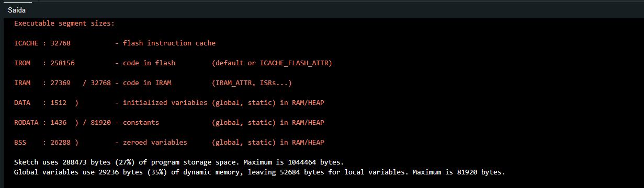Select the ICACHE label in output

(26, 43)
